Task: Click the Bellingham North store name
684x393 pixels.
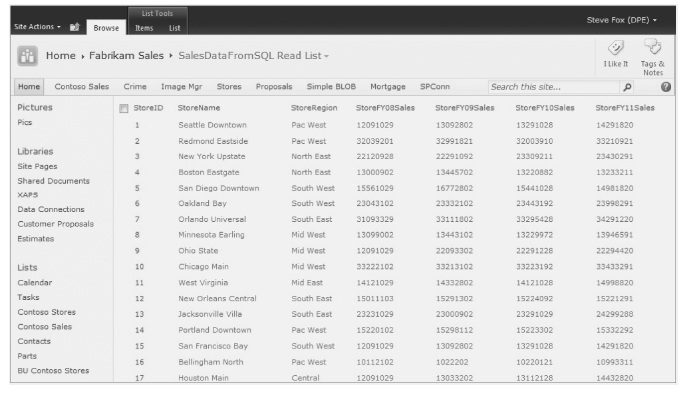Action: click(211, 362)
